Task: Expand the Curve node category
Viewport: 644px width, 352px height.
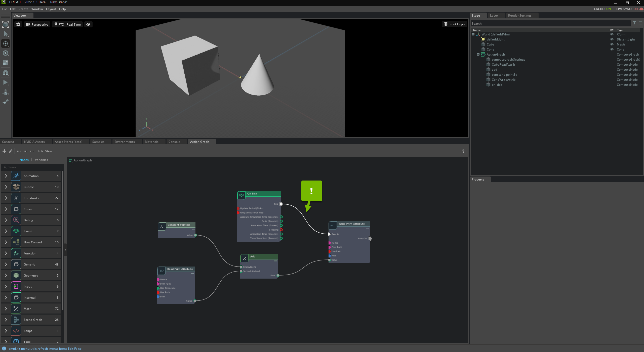Action: (6, 209)
